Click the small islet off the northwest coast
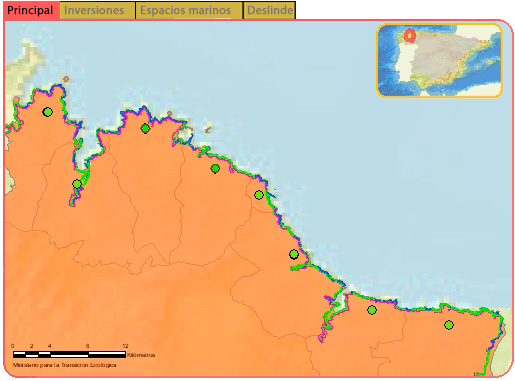 pyautogui.click(x=66, y=79)
